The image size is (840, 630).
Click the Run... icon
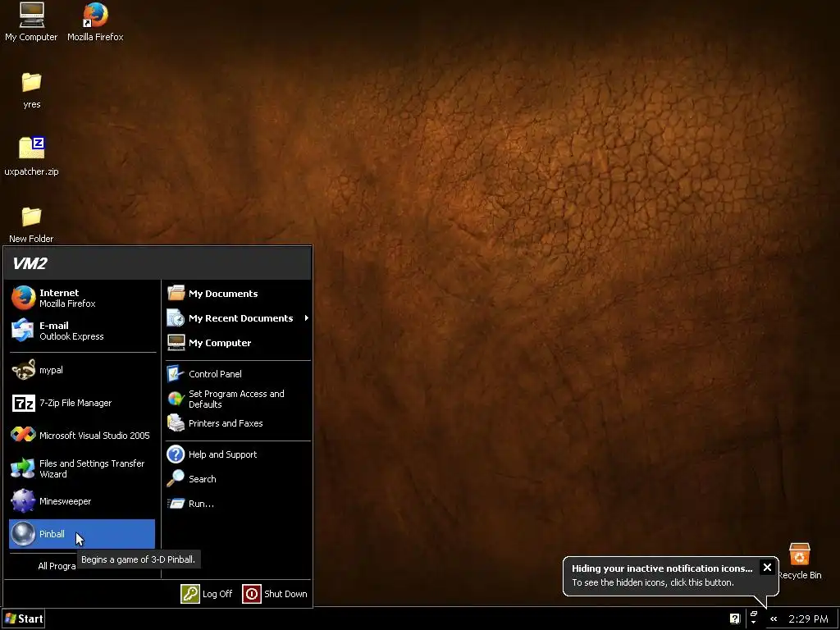coord(176,503)
